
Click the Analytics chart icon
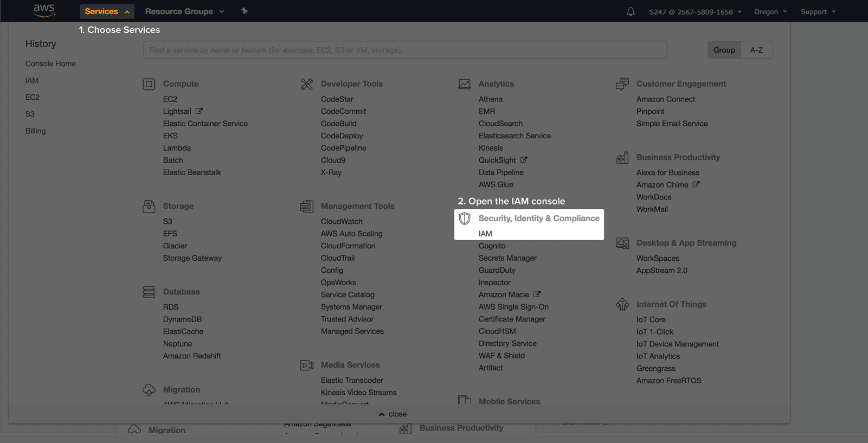coord(465,84)
